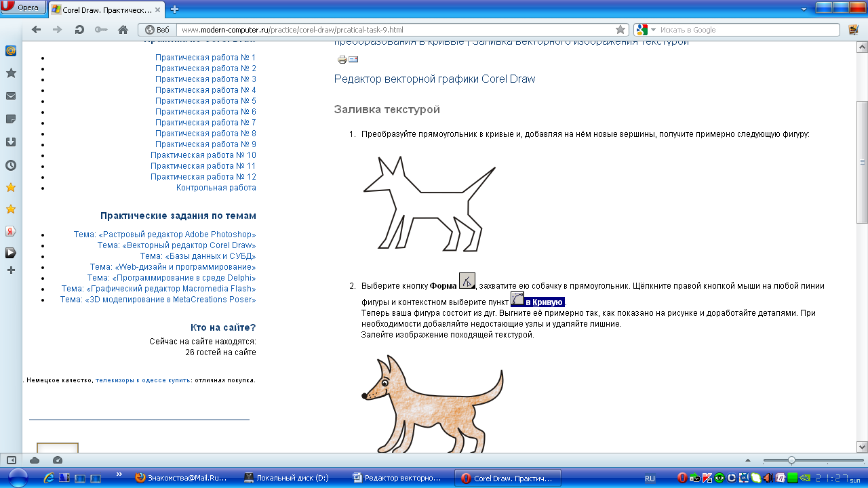Open the Windows Start button
The width and height of the screenshot is (868, 488).
(x=18, y=477)
